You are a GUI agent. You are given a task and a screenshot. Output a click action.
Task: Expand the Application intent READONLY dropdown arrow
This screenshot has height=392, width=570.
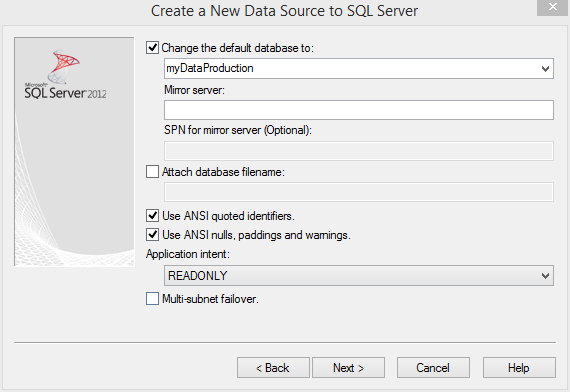[x=545, y=276]
